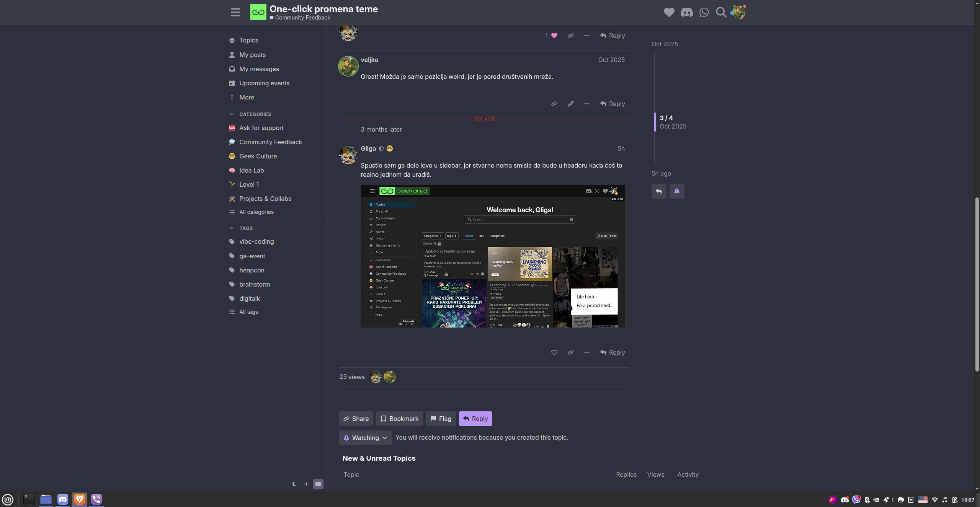980x507 pixels.
Task: Toggle keyboard shortcuts button in sidebar footer
Action: coord(318,484)
